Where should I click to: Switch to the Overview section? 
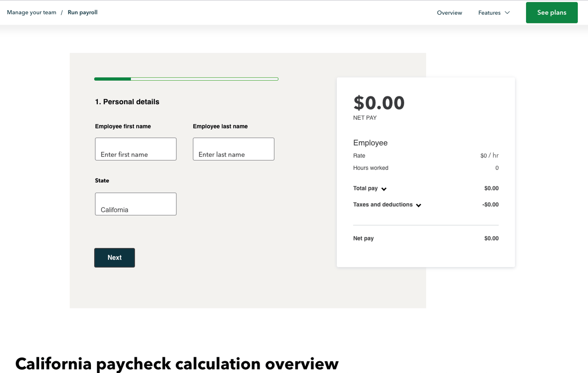[x=449, y=12]
